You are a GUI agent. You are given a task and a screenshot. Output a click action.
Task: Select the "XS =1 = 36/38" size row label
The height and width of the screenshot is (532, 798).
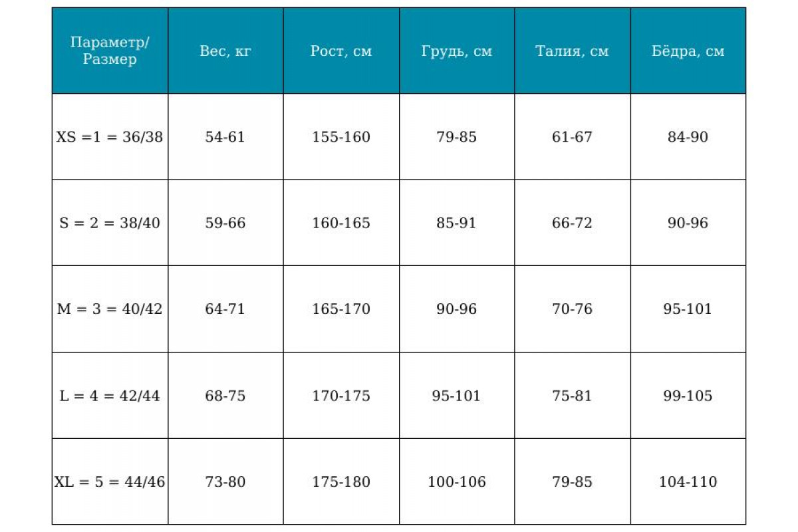[110, 137]
